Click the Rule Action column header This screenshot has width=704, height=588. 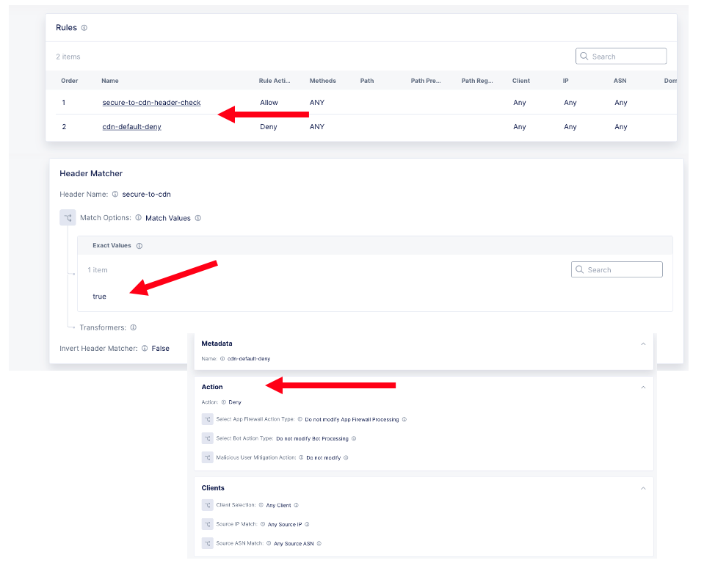point(275,81)
